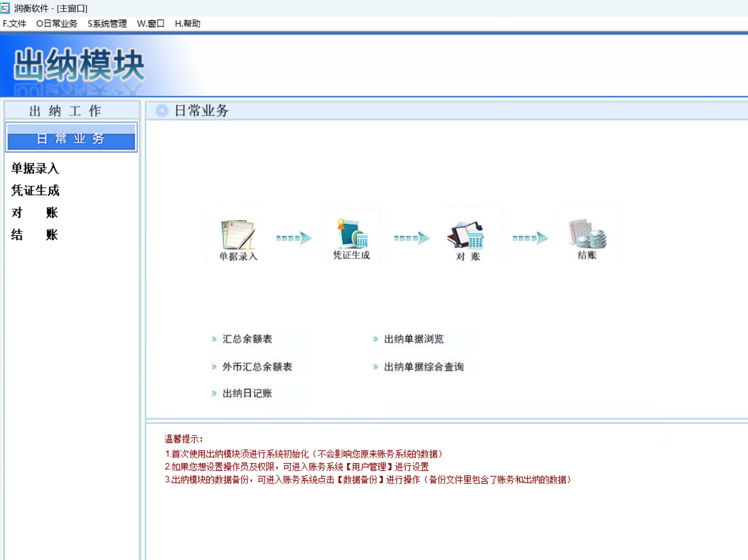Open the H.帮助 menu
The image size is (748, 560).
click(x=187, y=24)
